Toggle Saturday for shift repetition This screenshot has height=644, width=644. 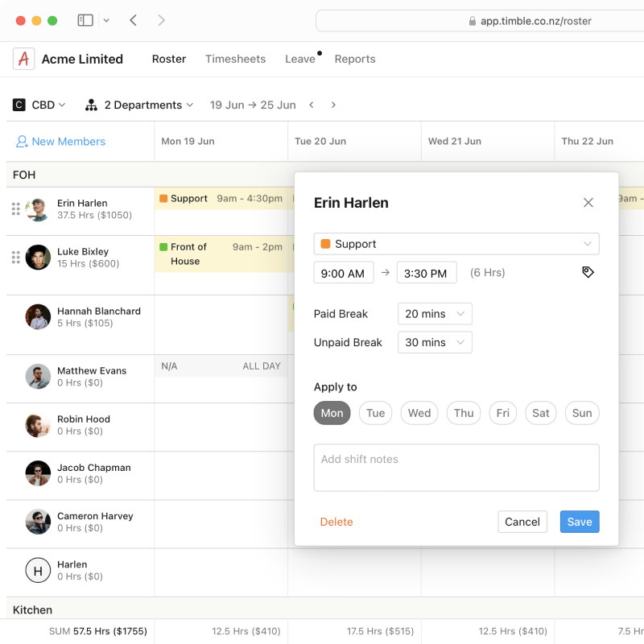[x=540, y=413]
